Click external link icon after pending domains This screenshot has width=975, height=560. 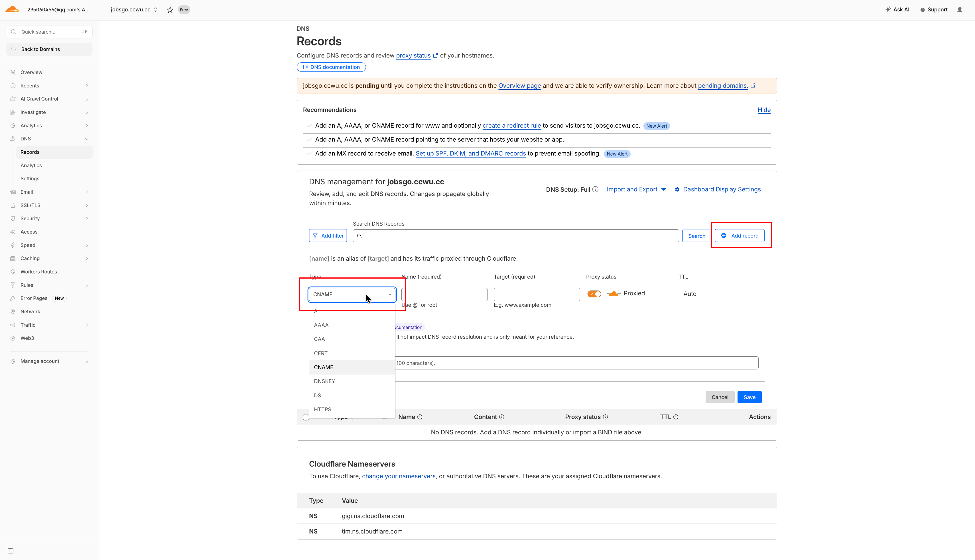(x=753, y=85)
